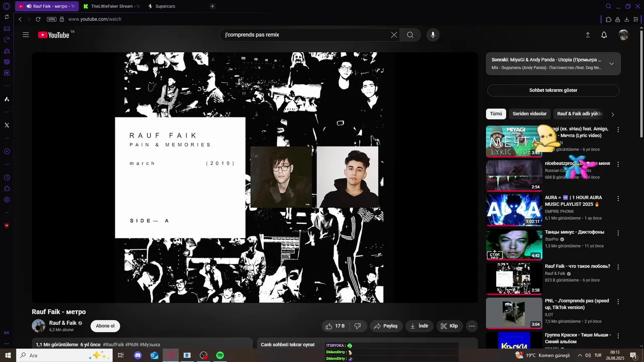Image resolution: width=644 pixels, height=362 pixels.
Task: Like the video (17 B)
Action: 335,326
